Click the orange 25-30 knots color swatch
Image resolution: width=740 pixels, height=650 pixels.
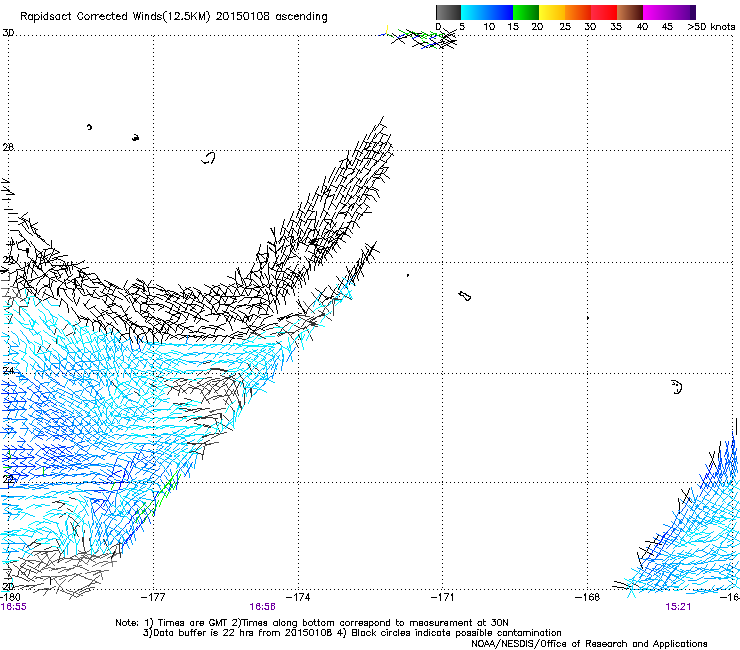click(x=578, y=12)
